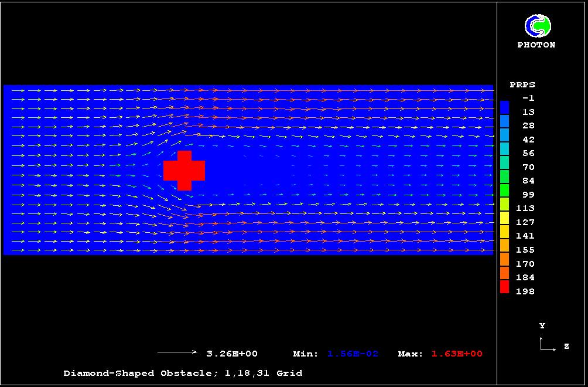Pick the cyan swatch in the legend
Image resolution: width=588 pixels, height=387 pixels.
[x=505, y=148]
